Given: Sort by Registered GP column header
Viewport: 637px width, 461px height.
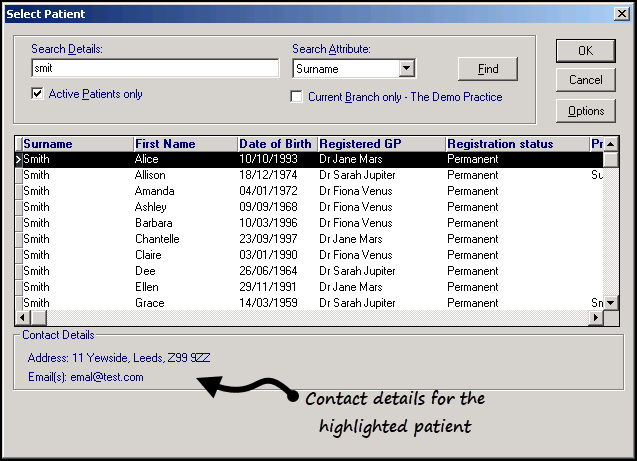Looking at the screenshot, I should (380, 144).
